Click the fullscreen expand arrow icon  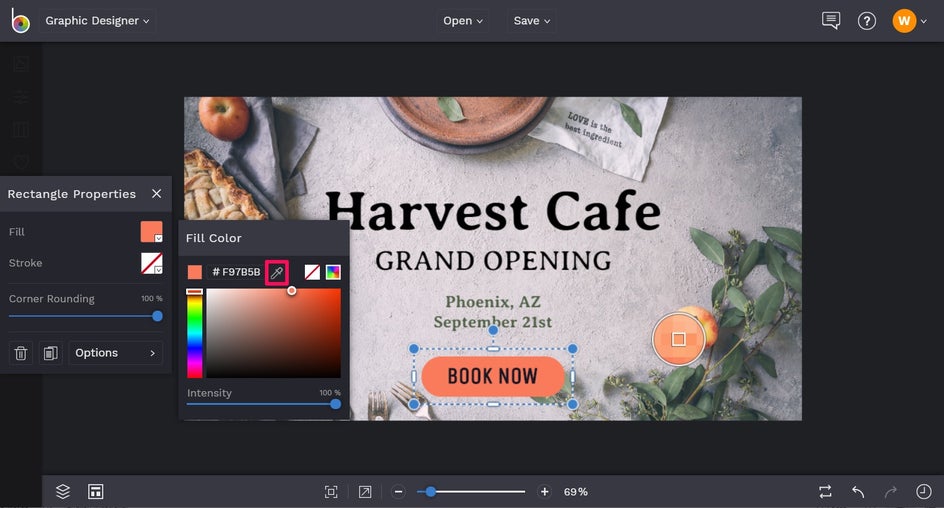pos(365,492)
